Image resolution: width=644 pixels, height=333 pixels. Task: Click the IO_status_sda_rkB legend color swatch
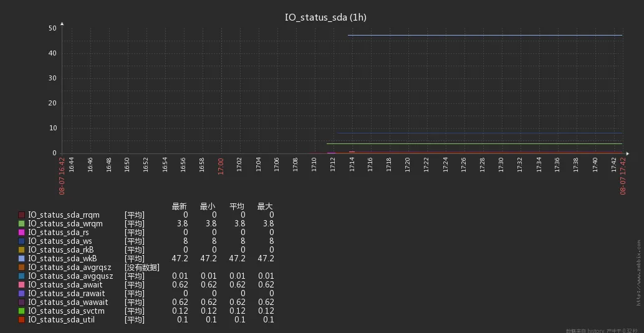(21, 249)
